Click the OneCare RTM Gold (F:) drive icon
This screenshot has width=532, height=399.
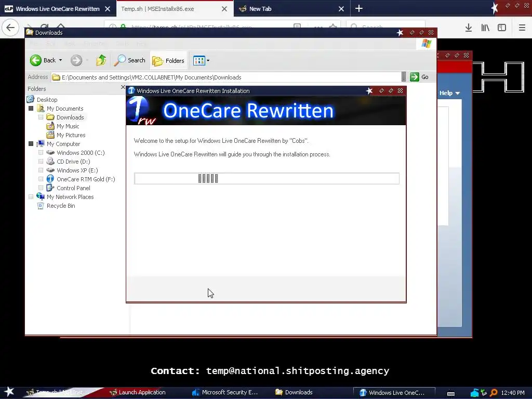[x=50, y=179]
